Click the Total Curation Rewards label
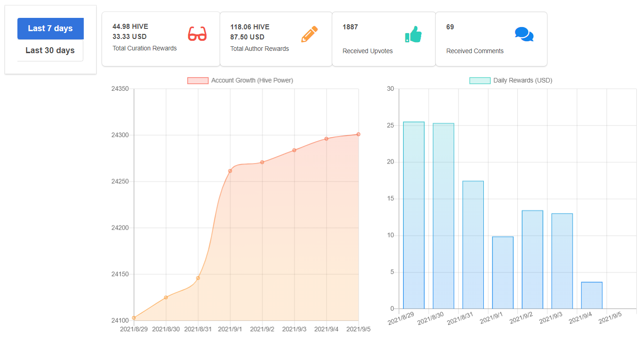 click(145, 48)
